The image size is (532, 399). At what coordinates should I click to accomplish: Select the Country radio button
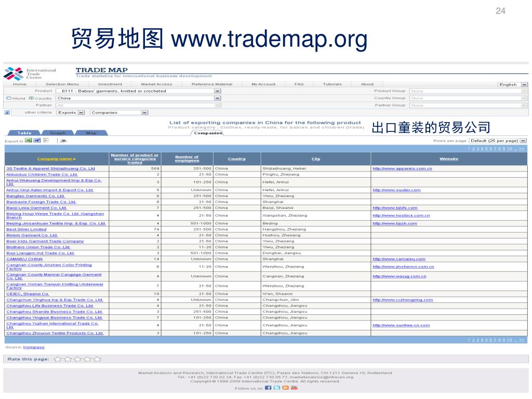31,98
